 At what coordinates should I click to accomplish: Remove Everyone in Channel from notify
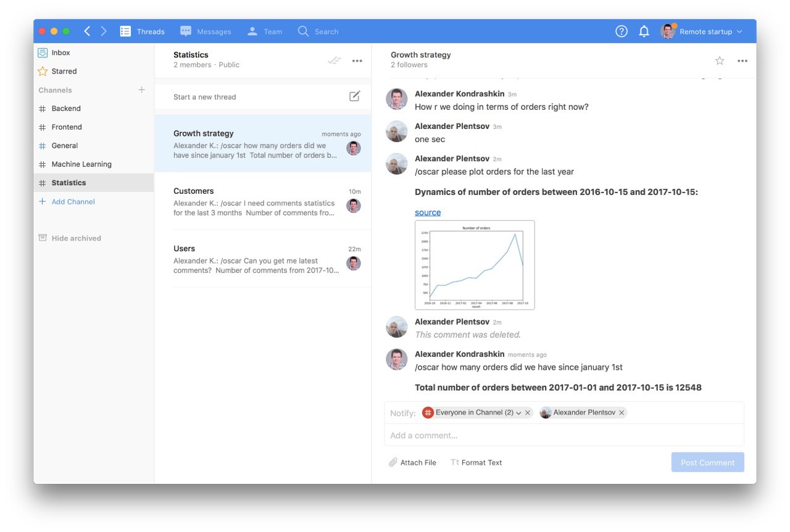[528, 413]
